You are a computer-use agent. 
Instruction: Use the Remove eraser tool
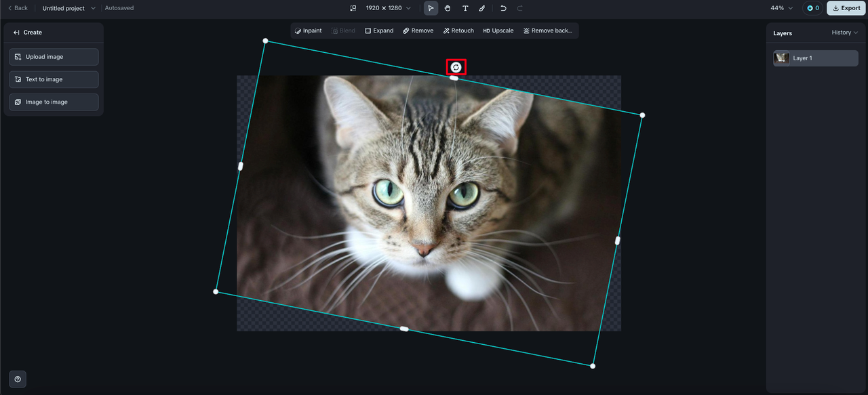[x=418, y=30]
